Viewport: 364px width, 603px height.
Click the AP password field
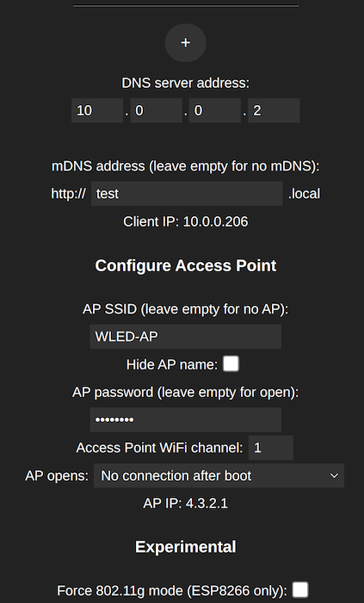click(x=186, y=420)
